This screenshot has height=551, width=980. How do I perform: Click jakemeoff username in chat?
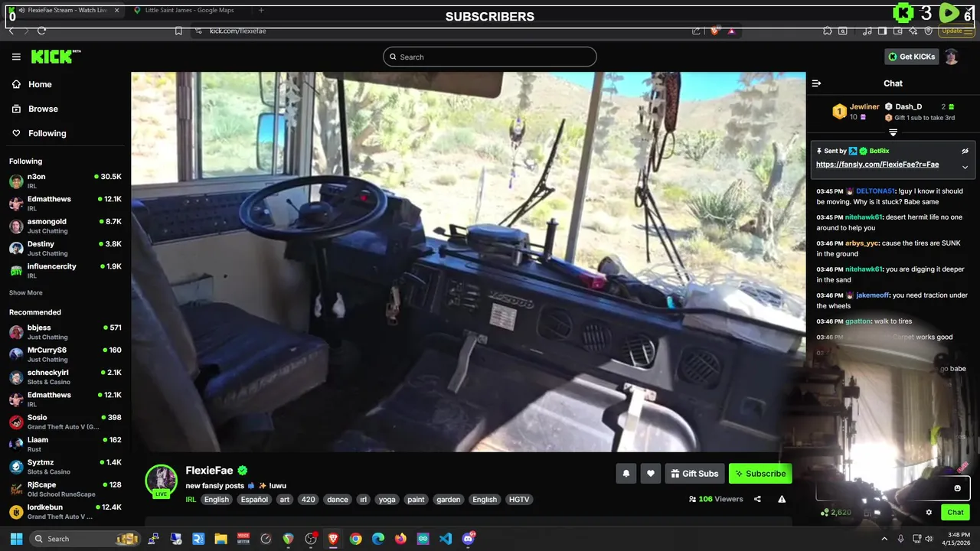[874, 295]
